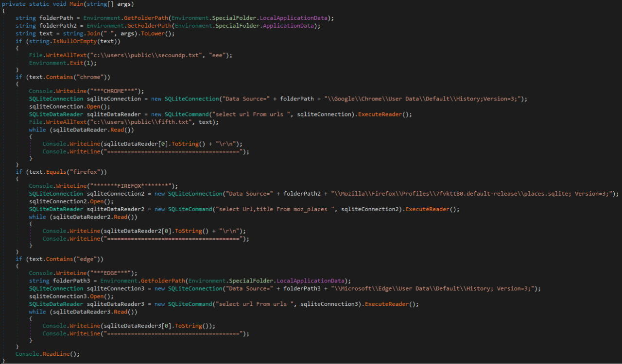
Task: Click the "***CHROME***" string literal
Action: pyautogui.click(x=115, y=91)
